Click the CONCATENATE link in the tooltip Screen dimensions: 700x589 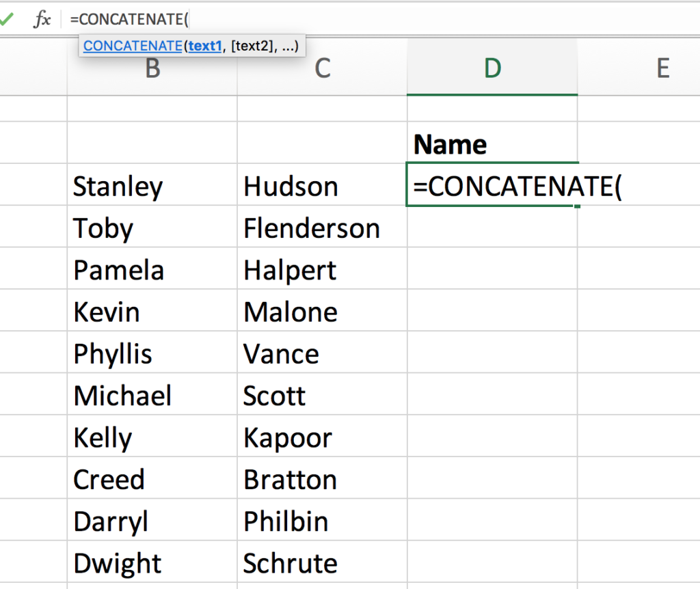pos(133,46)
